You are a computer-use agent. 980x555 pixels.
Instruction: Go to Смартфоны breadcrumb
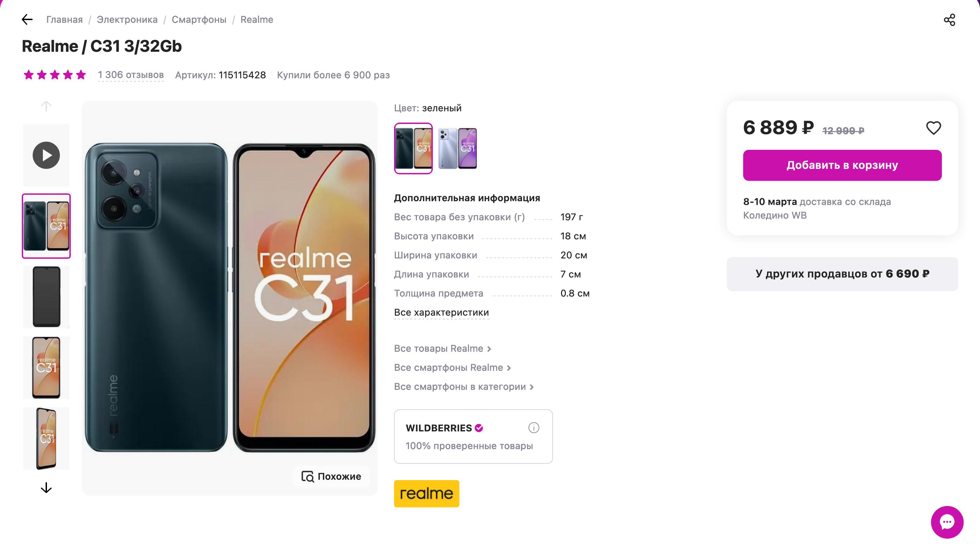pos(199,19)
